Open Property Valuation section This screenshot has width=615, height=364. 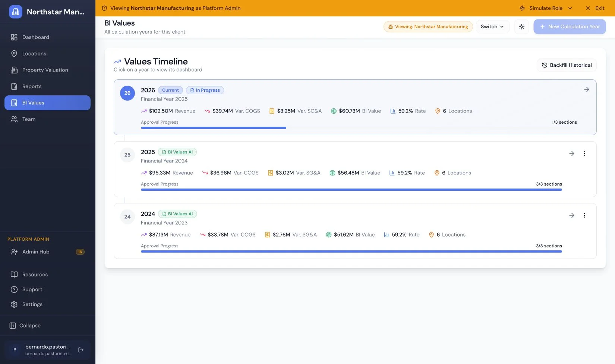(x=47, y=70)
